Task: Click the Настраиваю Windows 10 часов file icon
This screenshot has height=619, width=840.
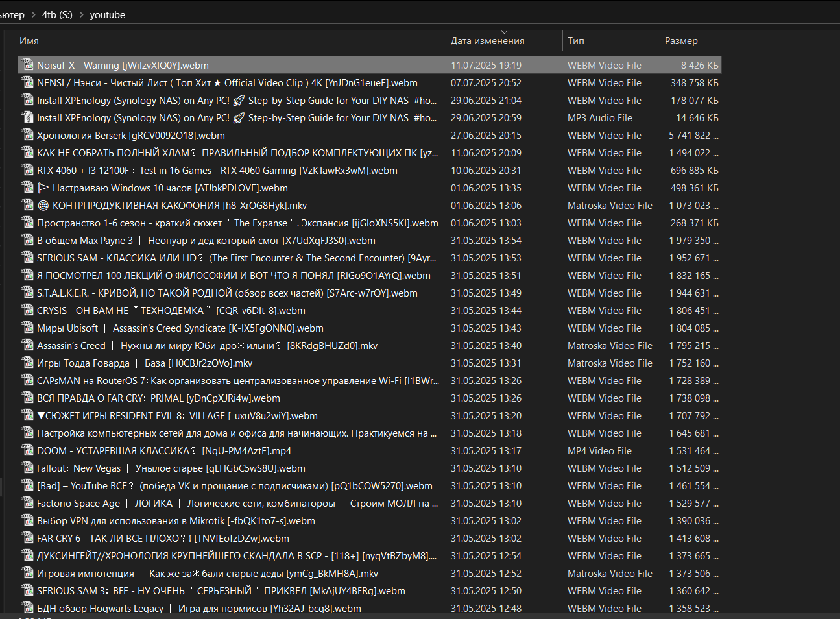Action: click(x=27, y=188)
